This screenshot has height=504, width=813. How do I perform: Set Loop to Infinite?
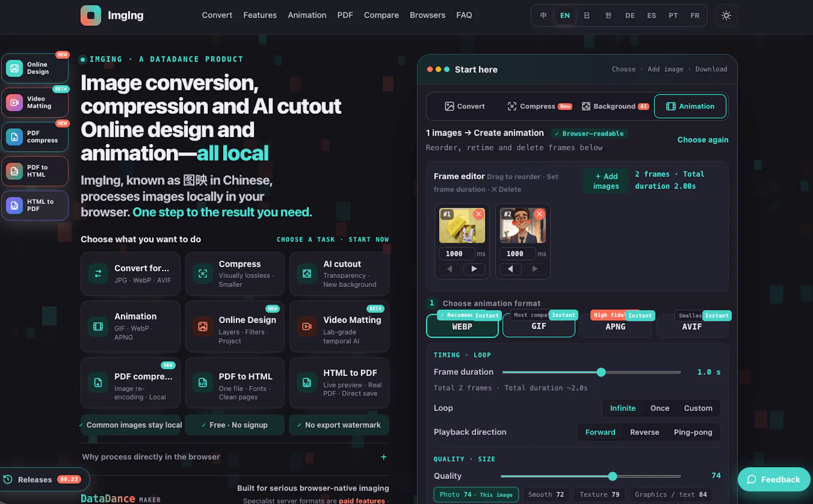point(622,408)
